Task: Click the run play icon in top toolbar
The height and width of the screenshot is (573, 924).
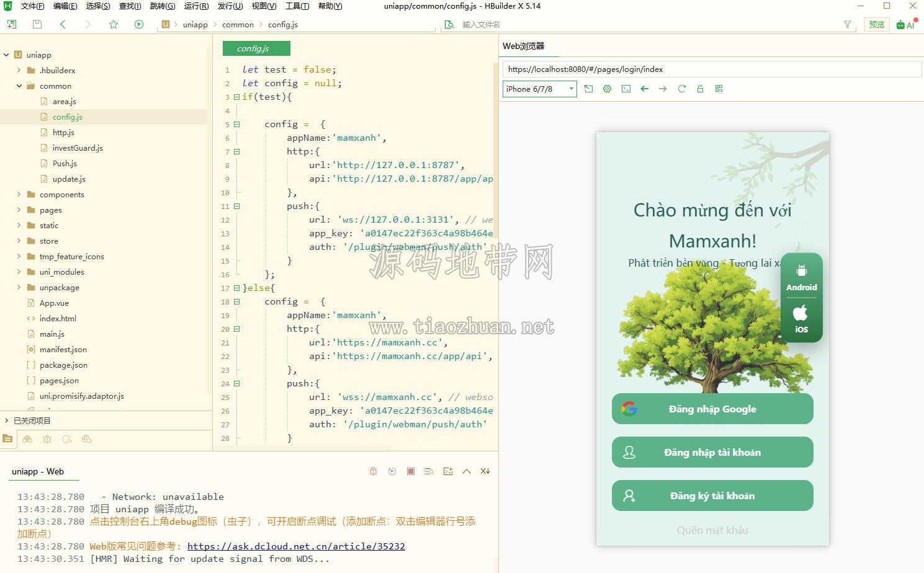Action: [138, 24]
